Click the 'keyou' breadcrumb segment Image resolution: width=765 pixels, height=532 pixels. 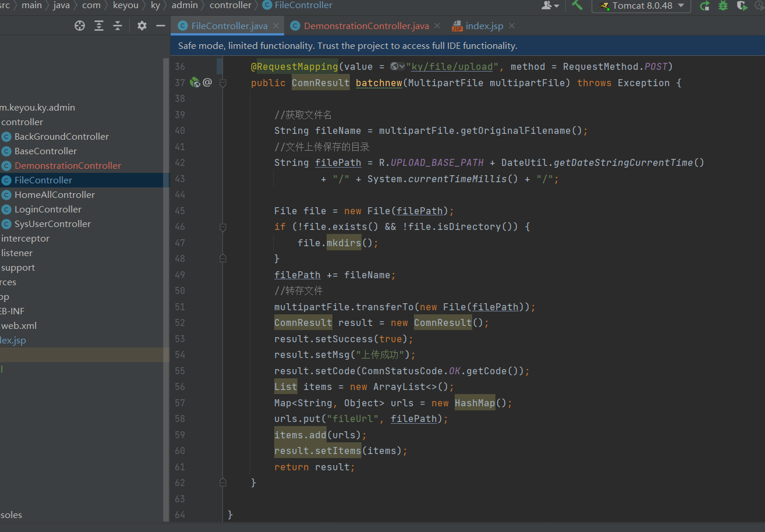click(126, 5)
